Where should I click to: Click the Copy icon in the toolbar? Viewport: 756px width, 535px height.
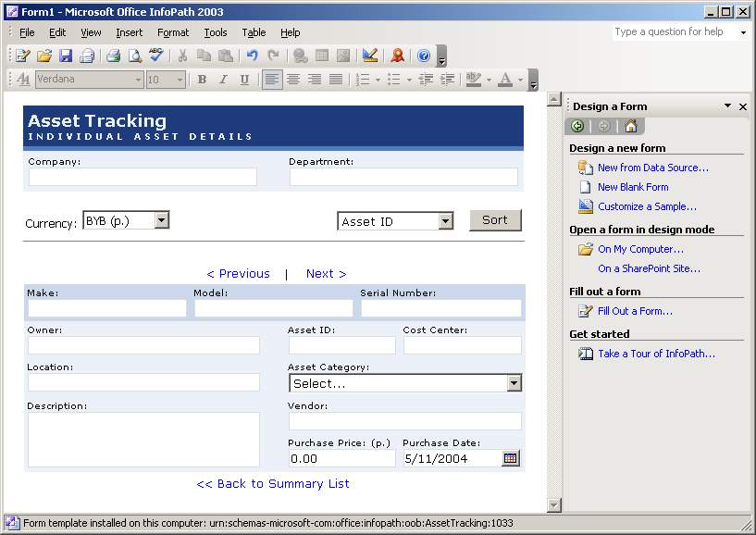(x=204, y=56)
